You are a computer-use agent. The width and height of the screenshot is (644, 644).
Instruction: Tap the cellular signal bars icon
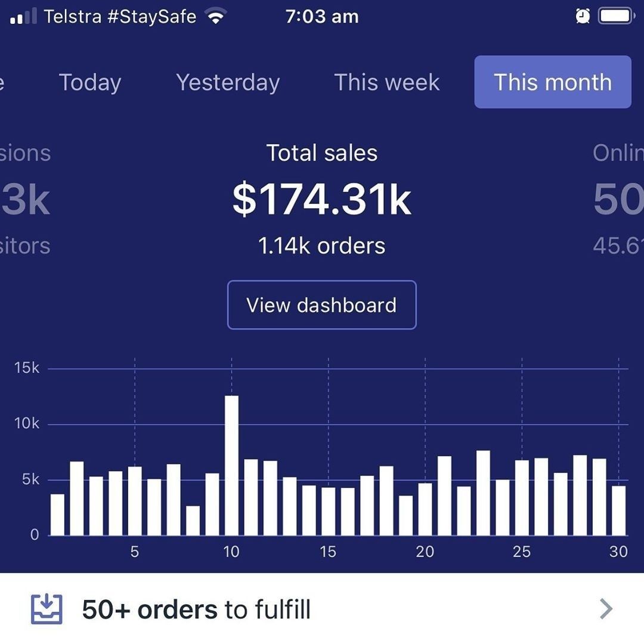[x=24, y=16]
